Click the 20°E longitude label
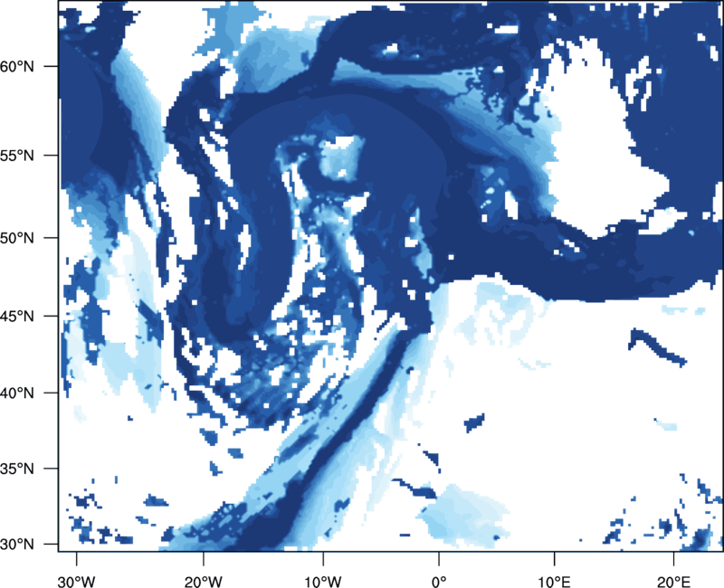 (673, 582)
